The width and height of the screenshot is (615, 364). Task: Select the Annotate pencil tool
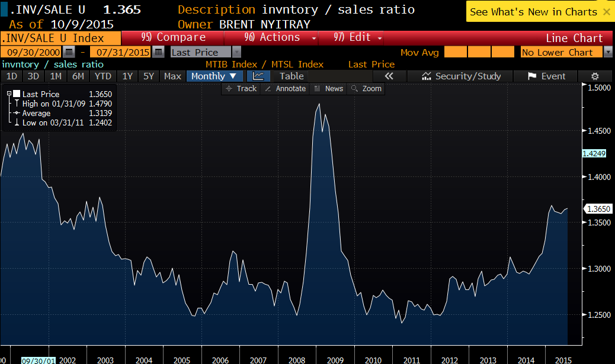285,88
